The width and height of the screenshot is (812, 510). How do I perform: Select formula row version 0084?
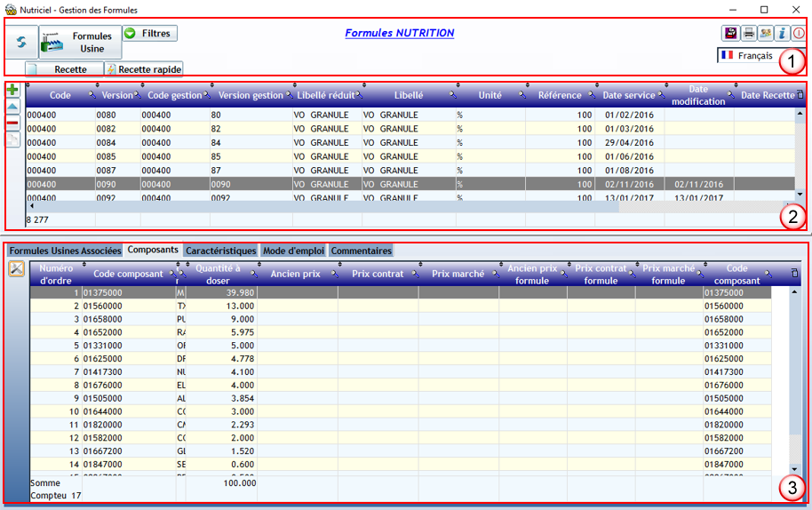(410, 143)
